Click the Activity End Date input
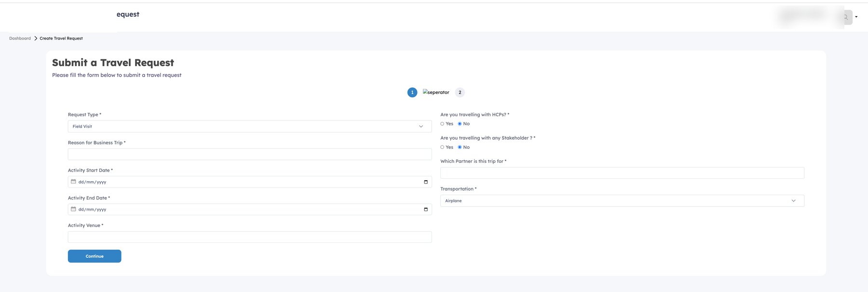The image size is (868, 292). click(250, 209)
